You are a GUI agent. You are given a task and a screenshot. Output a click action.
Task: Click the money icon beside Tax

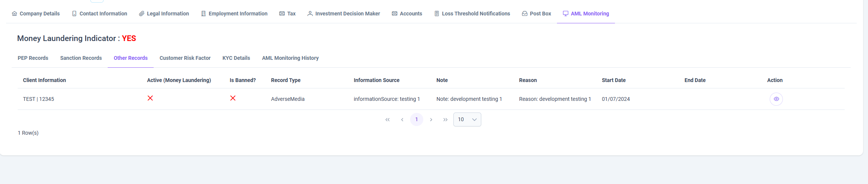(x=282, y=14)
